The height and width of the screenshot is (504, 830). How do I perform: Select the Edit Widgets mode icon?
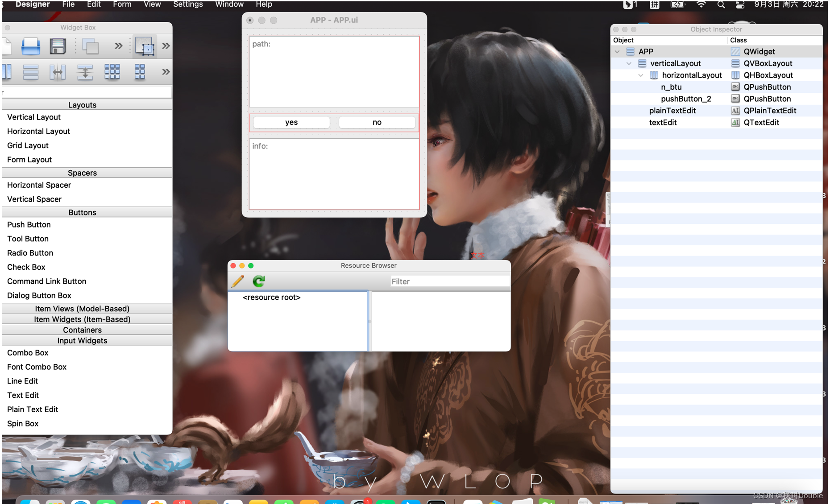pyautogui.click(x=145, y=46)
